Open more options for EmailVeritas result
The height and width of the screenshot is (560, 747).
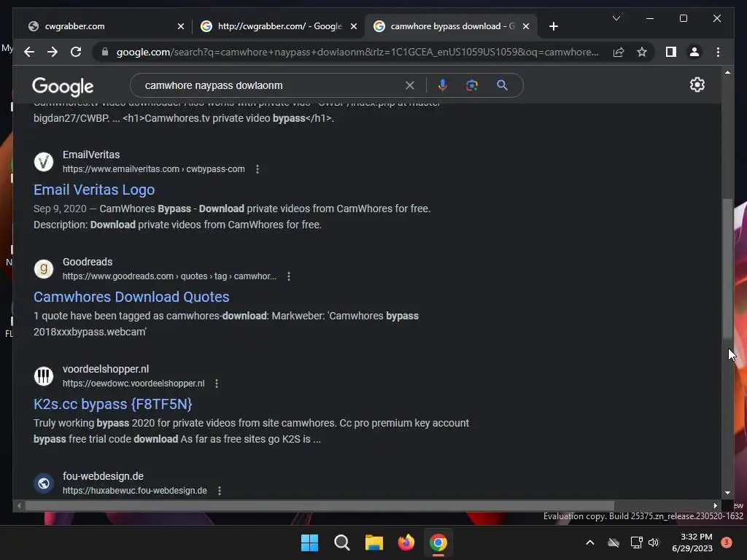click(258, 169)
